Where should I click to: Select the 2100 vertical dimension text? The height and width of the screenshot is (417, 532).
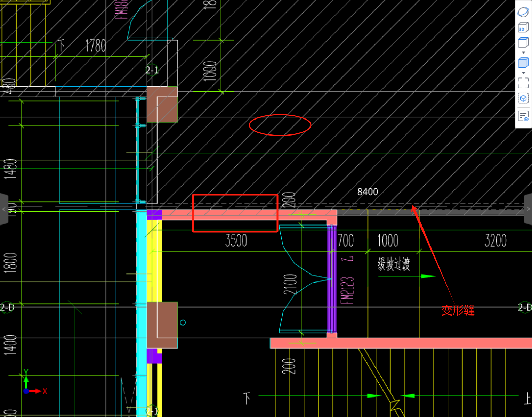[x=290, y=284]
